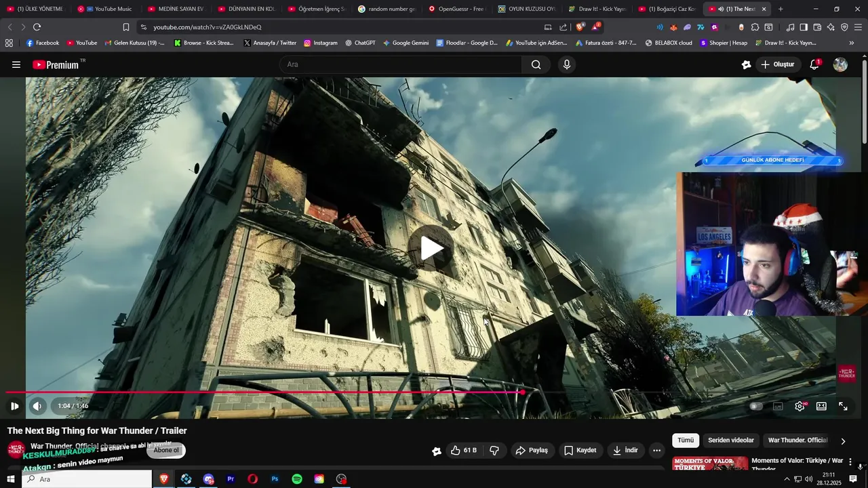This screenshot has height=488, width=868.
Task: Open more actions three-dot menu below video
Action: tap(656, 450)
